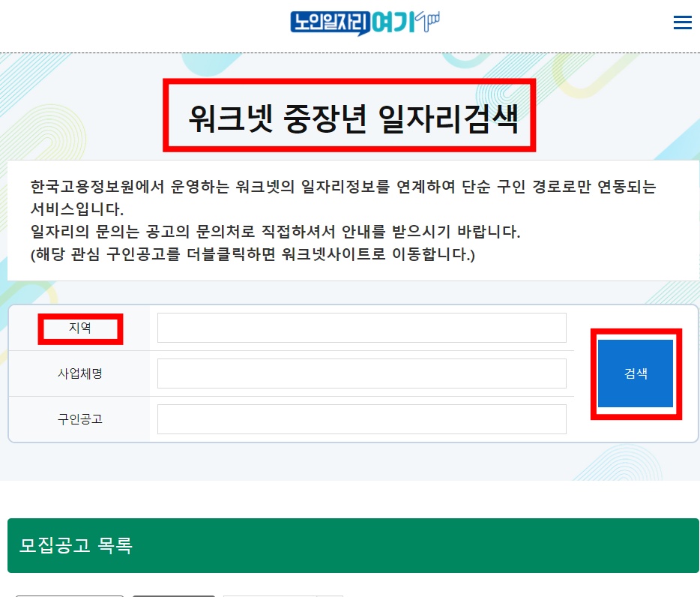Click the line starting (해당 관심 구인공고를
Screen dimensions: 700x597
[253, 254]
